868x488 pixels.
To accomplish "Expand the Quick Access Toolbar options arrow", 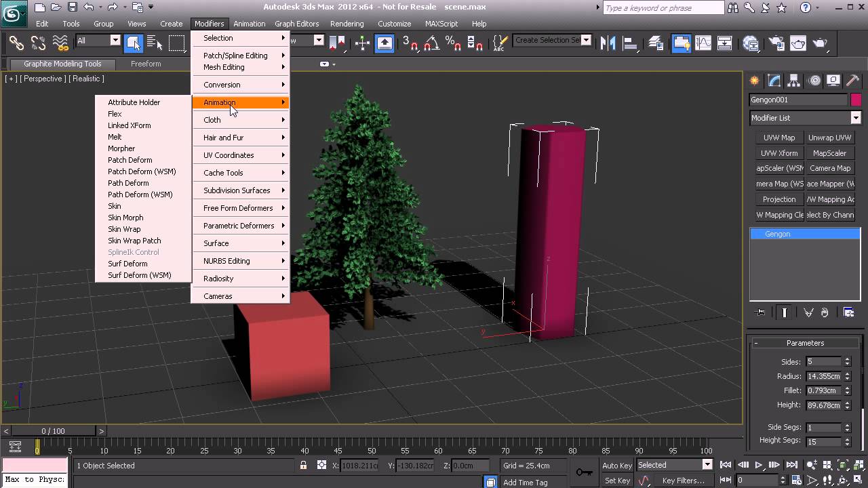I will [x=151, y=7].
